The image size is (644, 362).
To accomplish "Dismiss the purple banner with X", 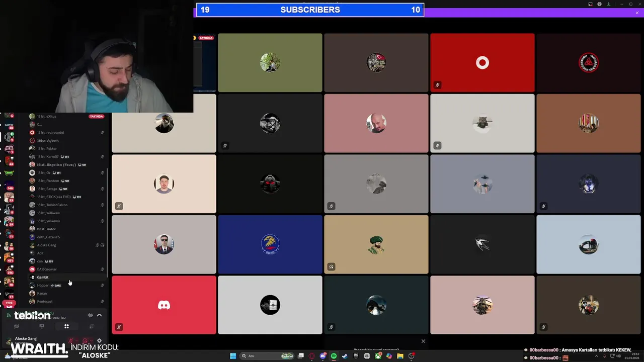I will point(637,13).
